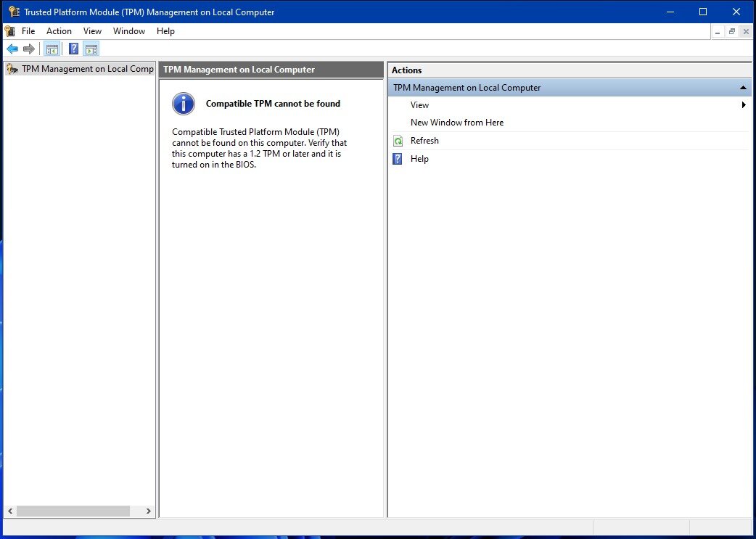Collapse the TPM Management actions section arrow

click(743, 88)
